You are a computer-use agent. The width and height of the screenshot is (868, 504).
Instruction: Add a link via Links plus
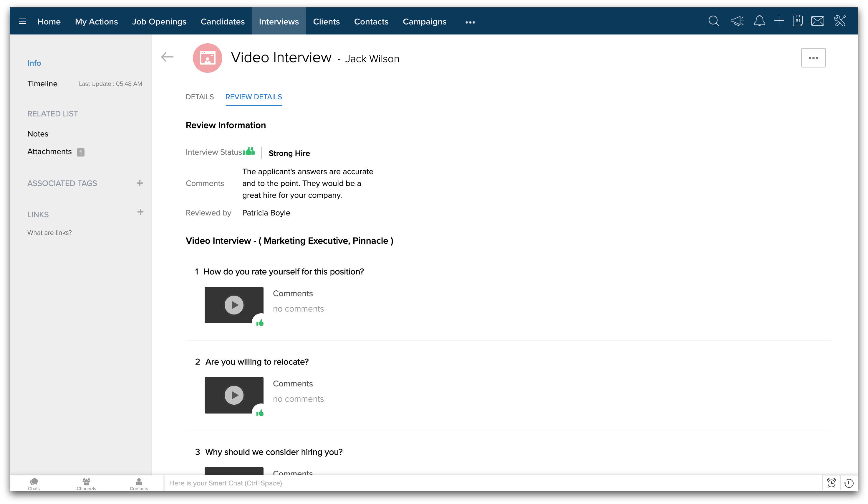[140, 212]
